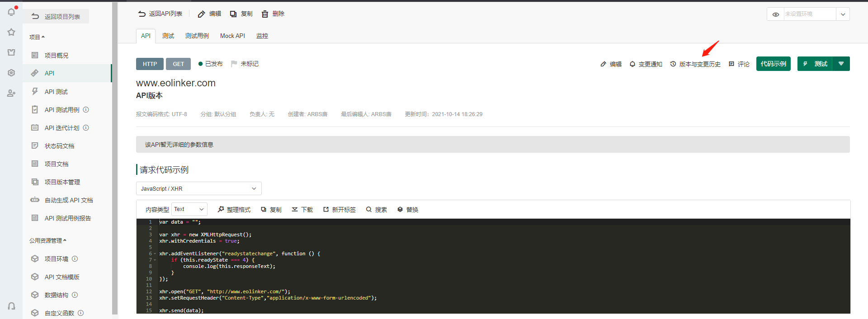Switch to the 测试用例 tab
Screen dimensions: 868x319
(x=197, y=36)
